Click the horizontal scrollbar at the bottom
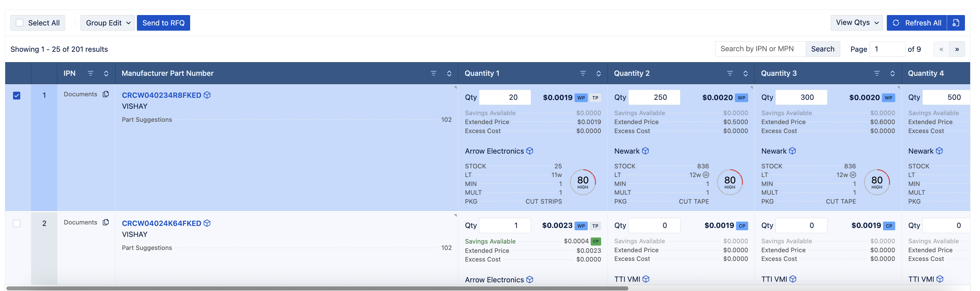 click(x=317, y=288)
